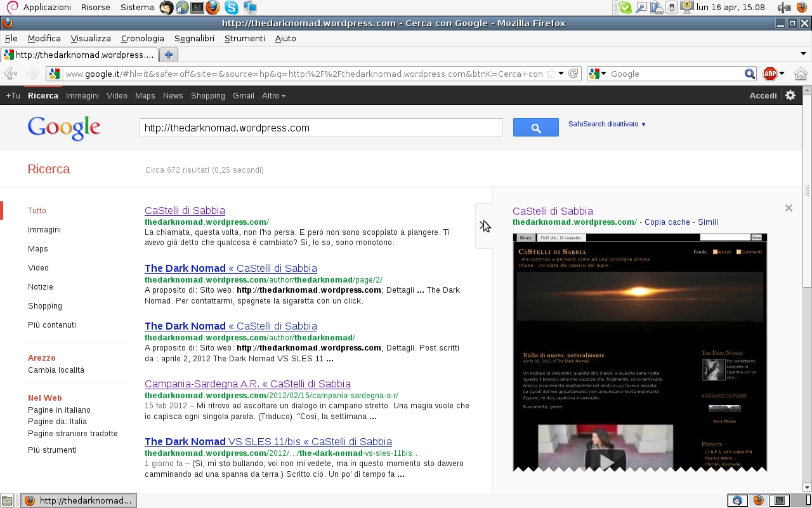Image resolution: width=812 pixels, height=508 pixels.
Task: Open the Cronologia menu
Action: [x=143, y=38]
